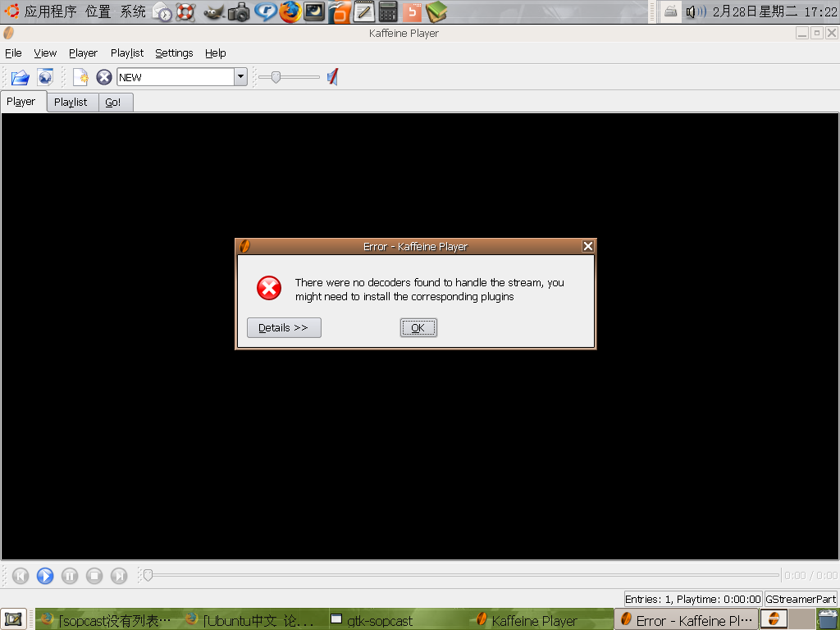Open the 应用程序 applications menu
This screenshot has width=840, height=630.
click(50, 11)
